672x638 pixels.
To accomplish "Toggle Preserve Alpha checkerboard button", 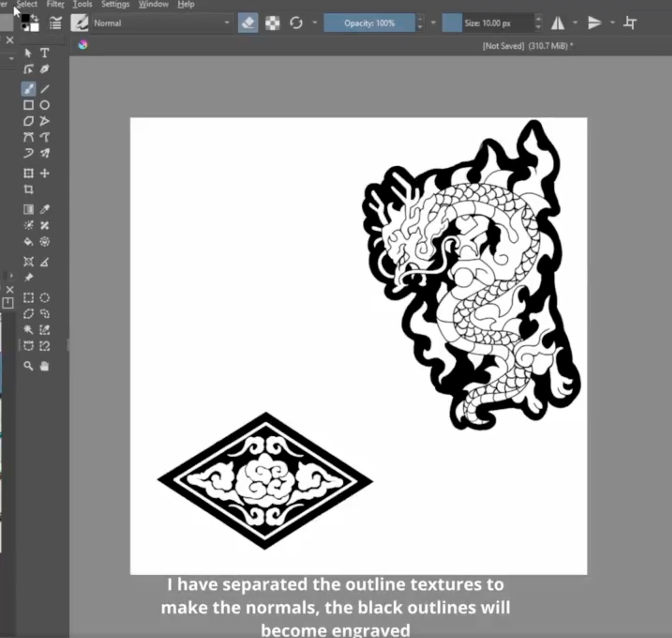I will [x=272, y=23].
